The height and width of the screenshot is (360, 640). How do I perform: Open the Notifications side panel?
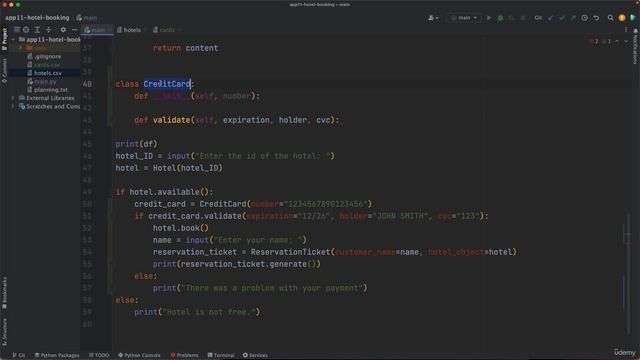635,46
